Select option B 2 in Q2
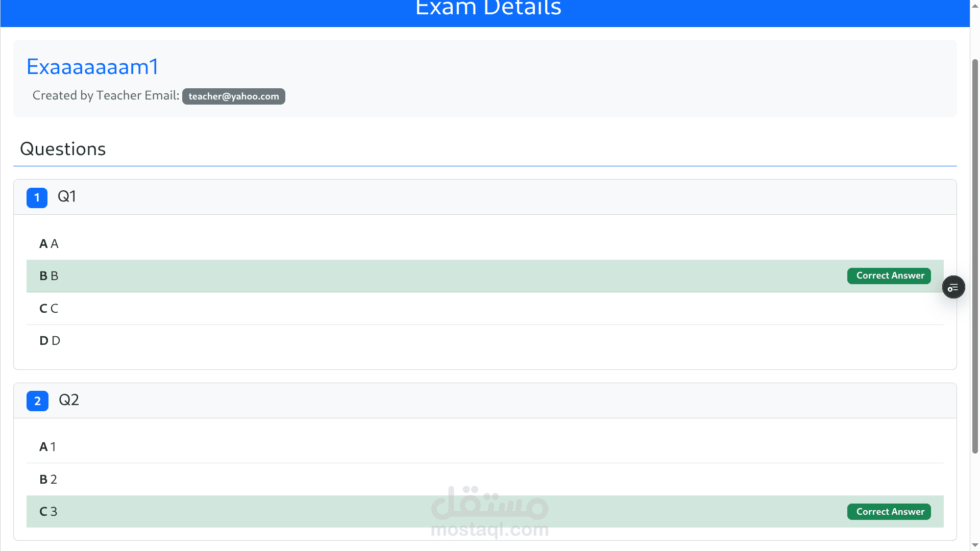The image size is (980, 551). point(48,480)
